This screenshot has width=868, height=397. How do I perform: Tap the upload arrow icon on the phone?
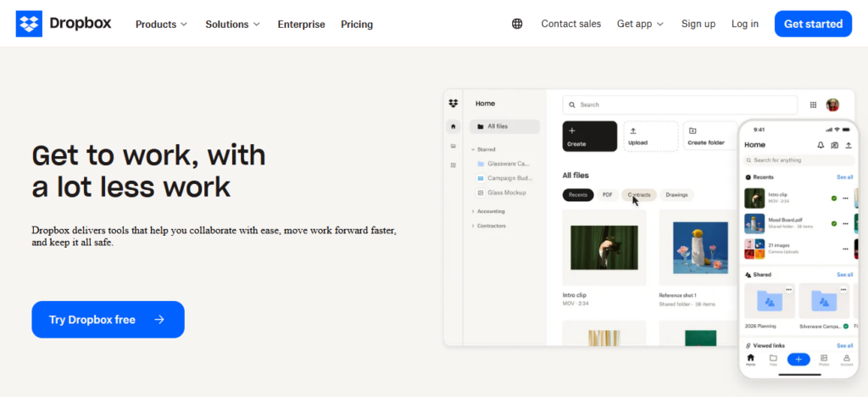849,145
